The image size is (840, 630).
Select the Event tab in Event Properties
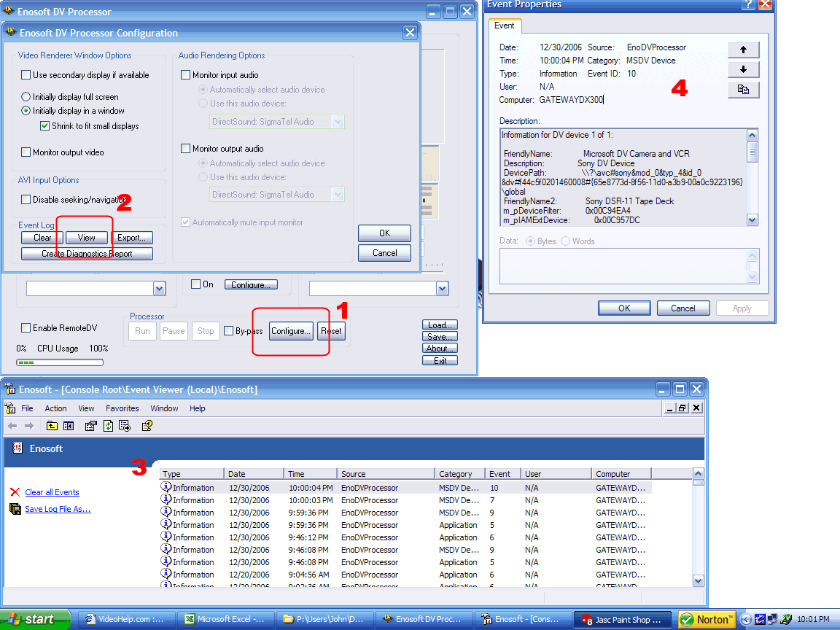coord(505,26)
